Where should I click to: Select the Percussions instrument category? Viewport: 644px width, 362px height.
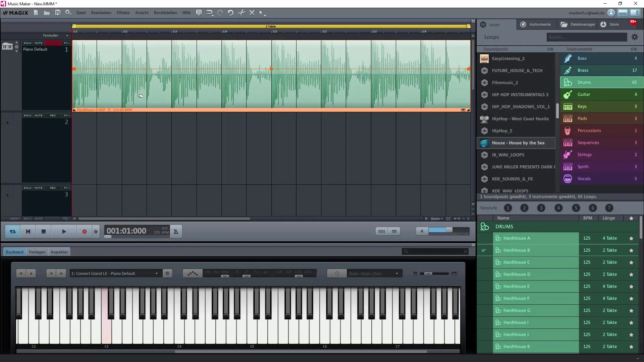click(x=601, y=130)
